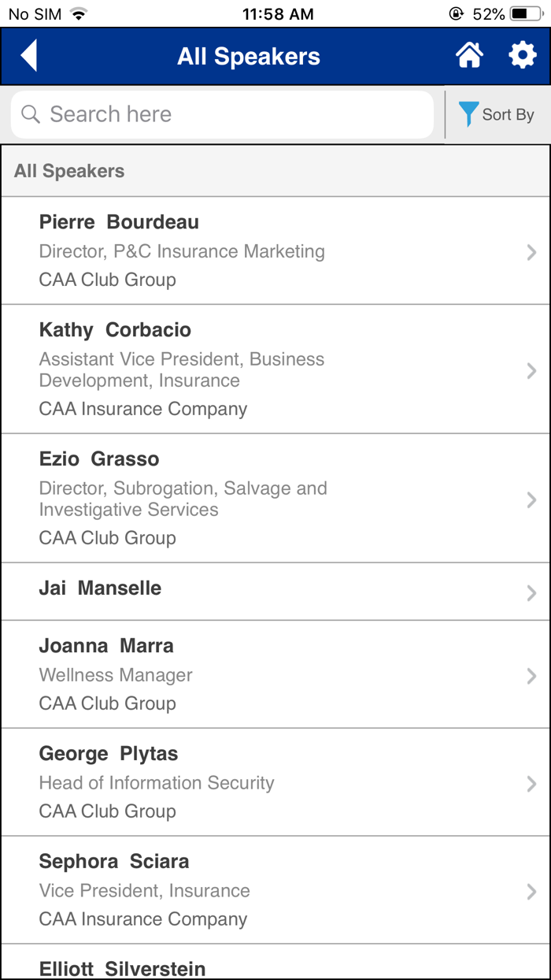Open Sephora Sciara's speaker entry
The height and width of the screenshot is (980, 551).
[275, 889]
